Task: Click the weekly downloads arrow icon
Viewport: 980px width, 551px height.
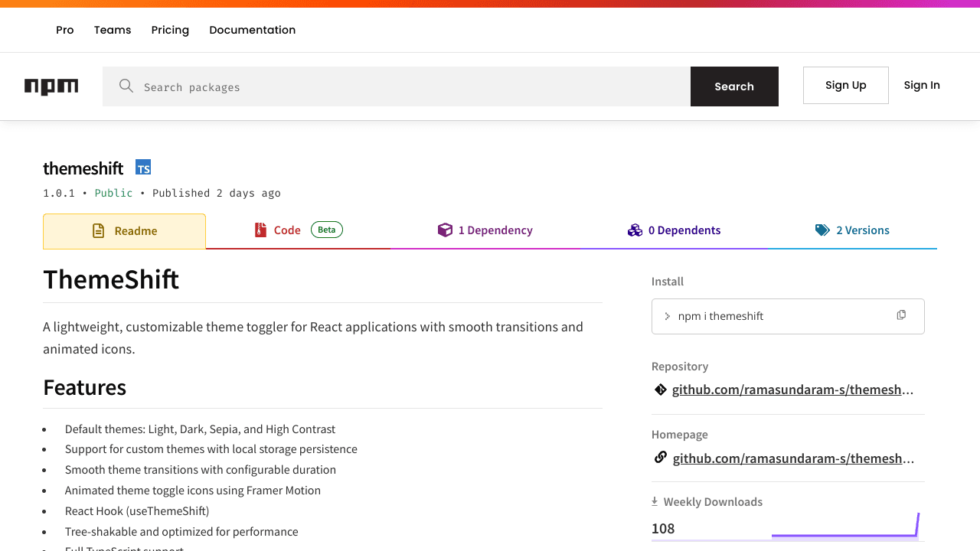Action: (x=655, y=501)
